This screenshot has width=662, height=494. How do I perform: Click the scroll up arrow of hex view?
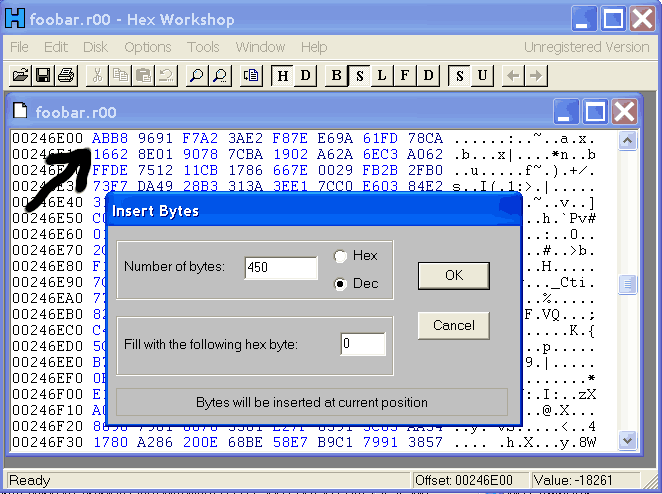coord(627,141)
